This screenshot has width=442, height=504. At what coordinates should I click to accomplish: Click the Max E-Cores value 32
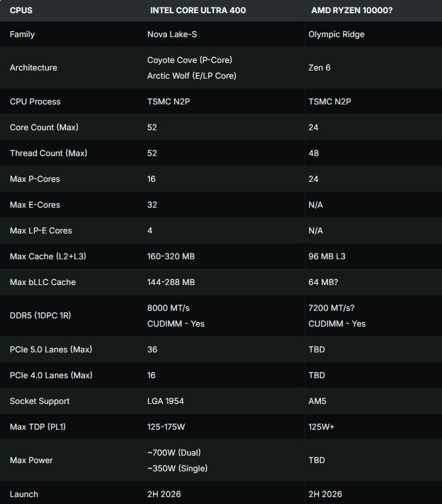pos(152,205)
